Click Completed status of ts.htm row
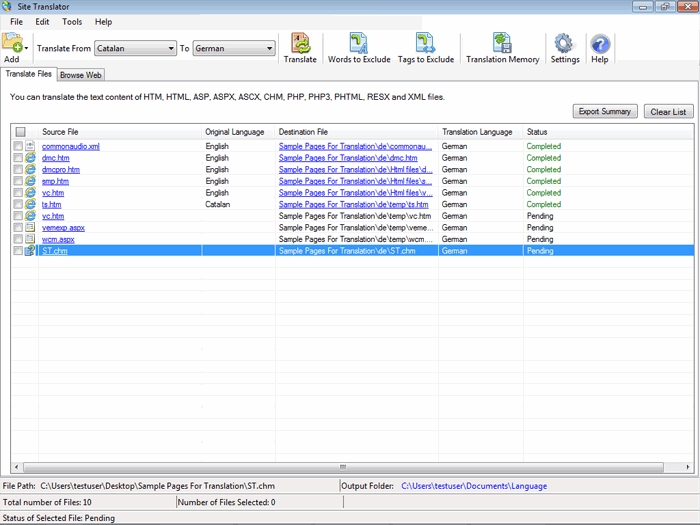Image resolution: width=700 pixels, height=525 pixels. 544,204
